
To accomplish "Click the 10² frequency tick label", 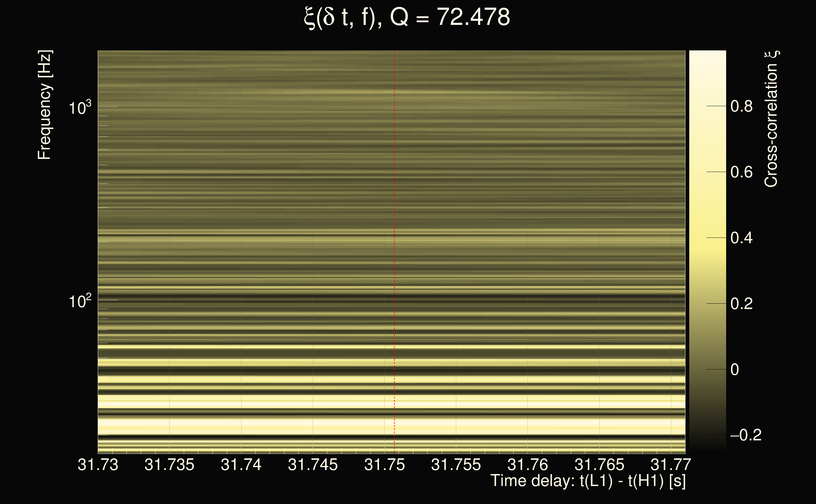I will click(x=80, y=301).
